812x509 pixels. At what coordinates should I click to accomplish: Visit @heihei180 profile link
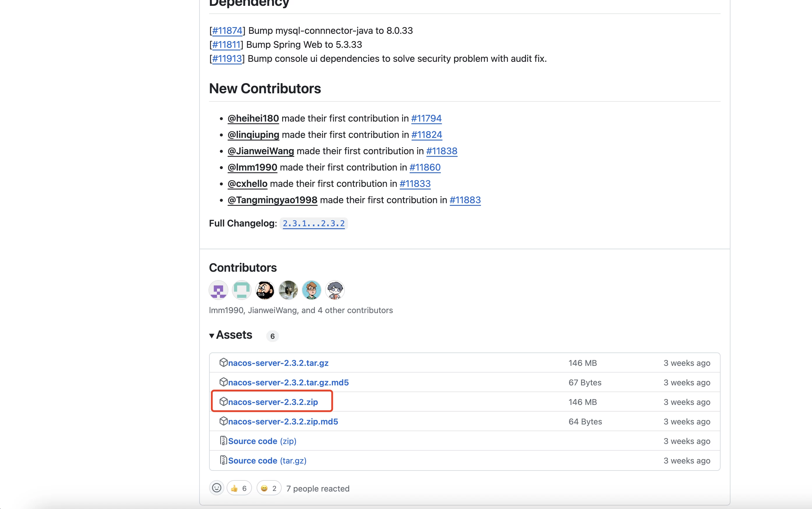click(x=253, y=118)
